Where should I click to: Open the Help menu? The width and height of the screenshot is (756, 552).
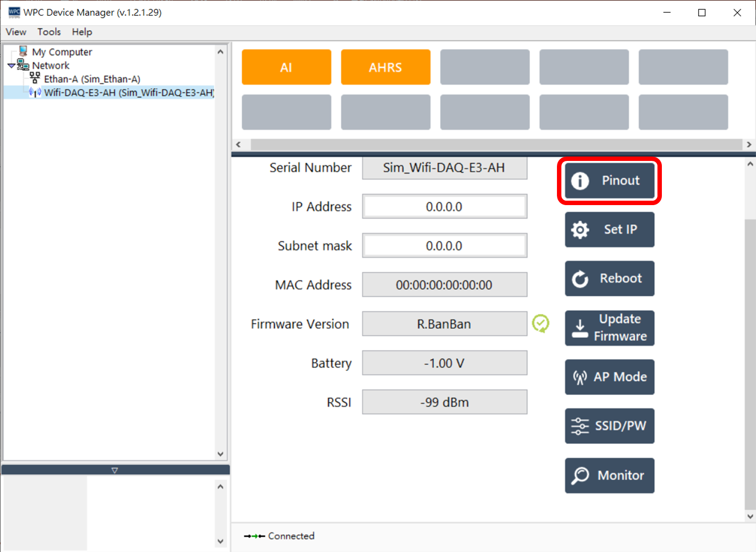coord(82,32)
